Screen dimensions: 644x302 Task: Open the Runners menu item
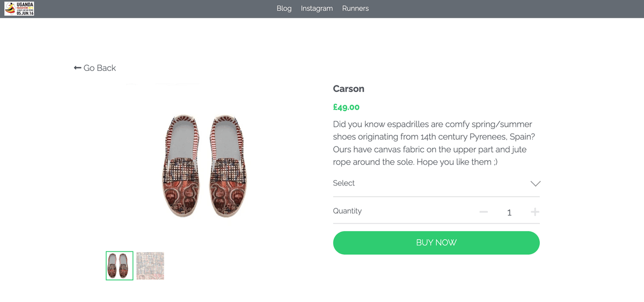(x=355, y=9)
